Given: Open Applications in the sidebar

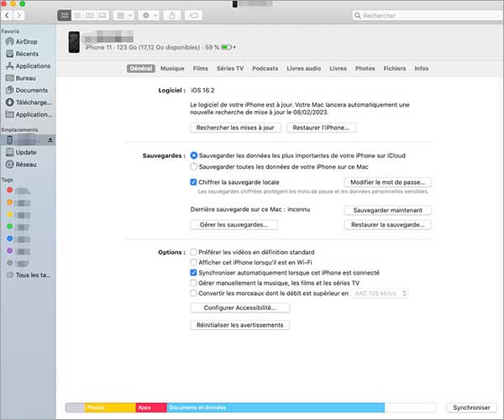Looking at the screenshot, I should point(28,66).
